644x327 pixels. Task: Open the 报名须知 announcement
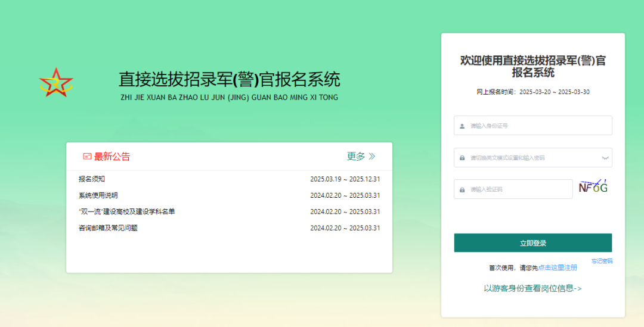click(92, 179)
